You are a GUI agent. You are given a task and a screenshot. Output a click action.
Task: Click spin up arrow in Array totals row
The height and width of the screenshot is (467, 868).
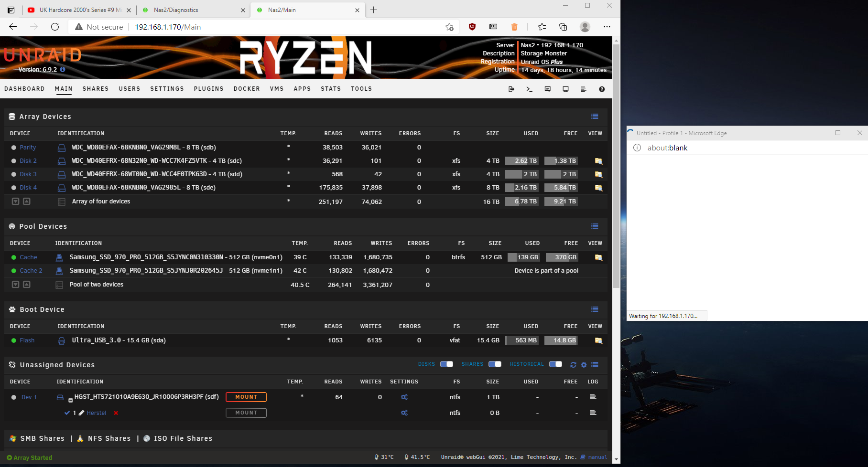[x=27, y=202]
